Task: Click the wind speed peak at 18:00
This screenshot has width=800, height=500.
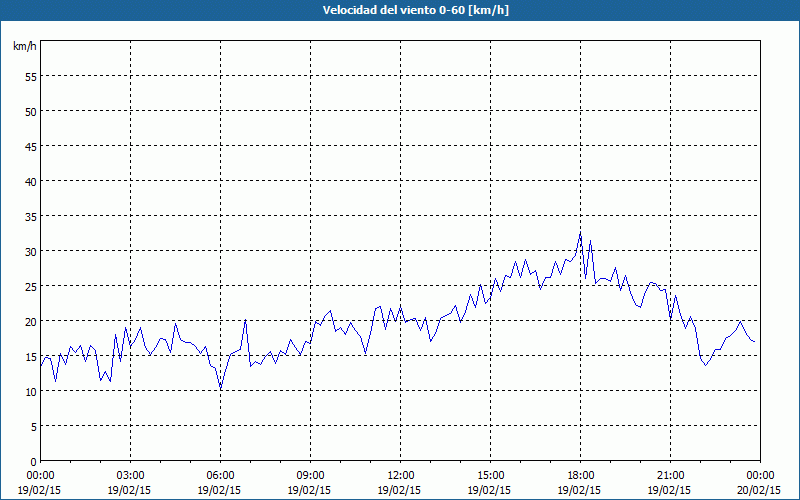Action: click(x=581, y=233)
